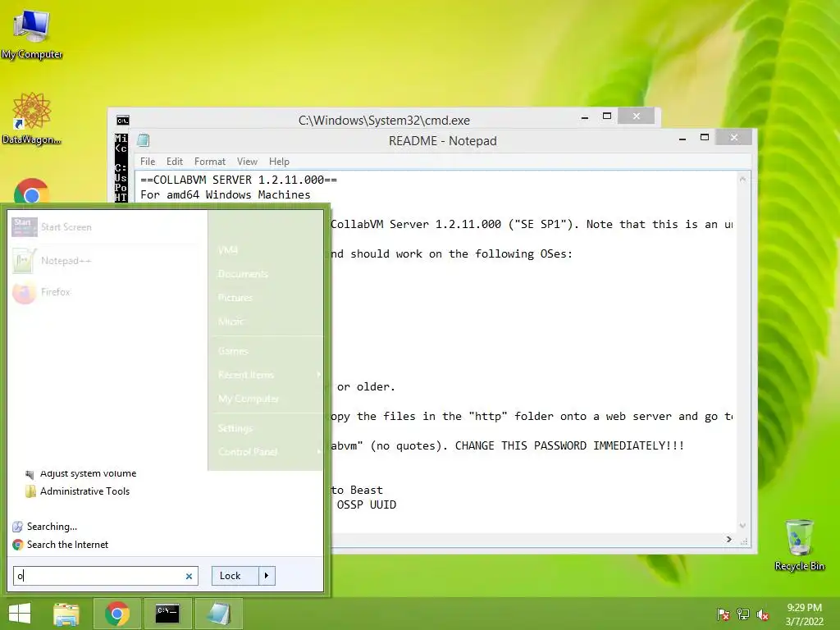Open My Computer from Start menu
This screenshot has width=840, height=630.
248,399
